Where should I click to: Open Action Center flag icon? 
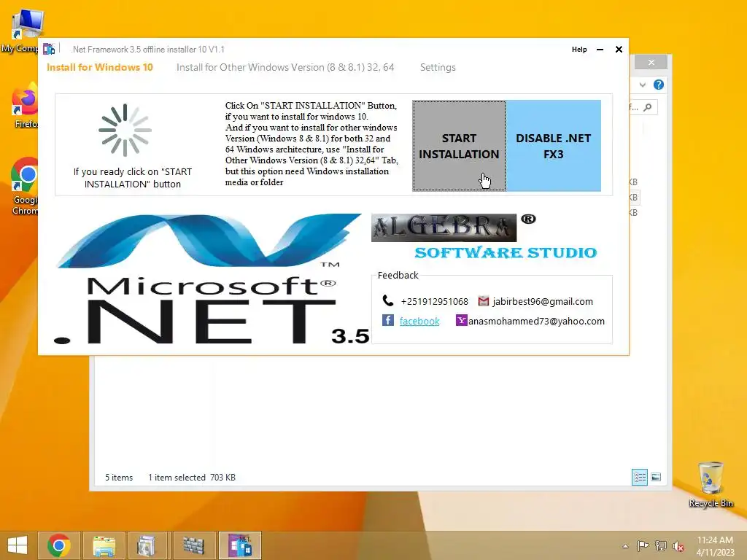643,545
